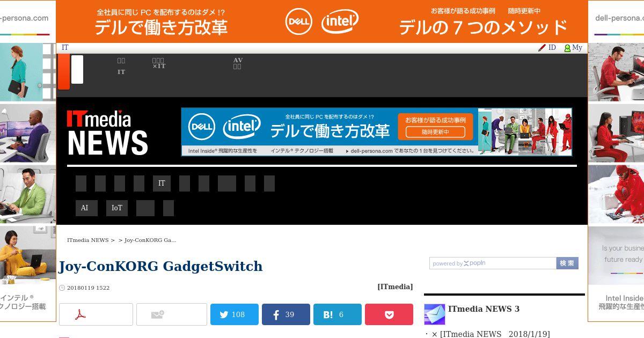
Task: Click the white block in dark top bar
Action: 77,69
